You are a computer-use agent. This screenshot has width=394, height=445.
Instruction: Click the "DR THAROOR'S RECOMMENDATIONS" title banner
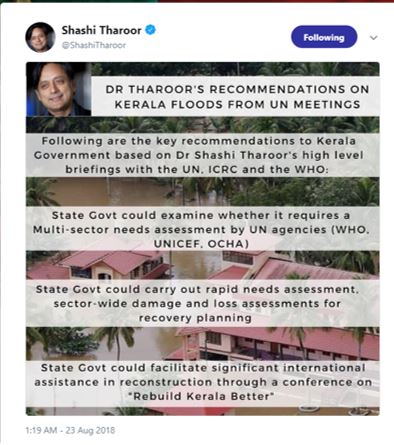235,97
